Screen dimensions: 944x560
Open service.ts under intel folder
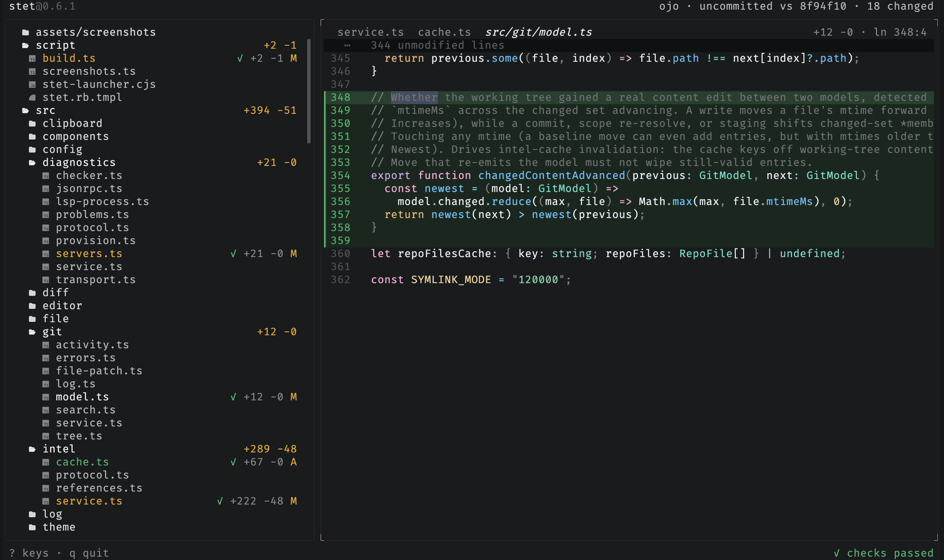pyautogui.click(x=89, y=501)
